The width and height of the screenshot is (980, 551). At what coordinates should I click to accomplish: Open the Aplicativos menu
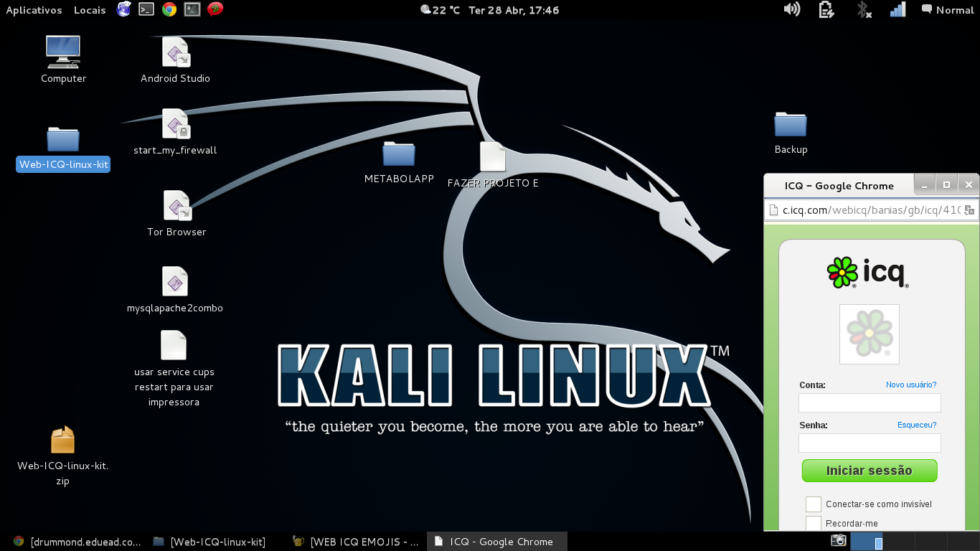point(34,10)
